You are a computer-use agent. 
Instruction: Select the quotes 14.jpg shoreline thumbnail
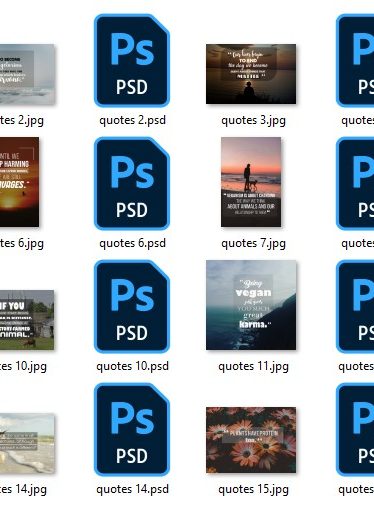point(27,443)
